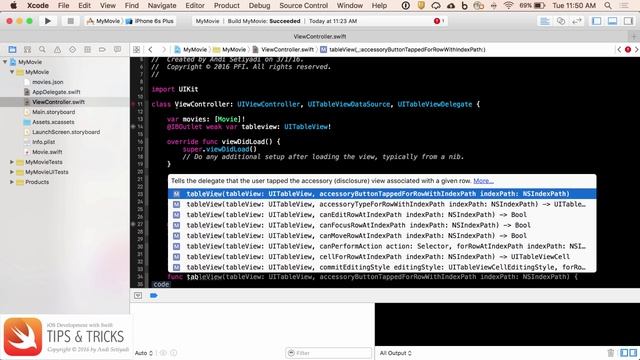This screenshot has width=640, height=360.
Task: Open the Find navigator magnifier tab
Action: tap(42, 49)
